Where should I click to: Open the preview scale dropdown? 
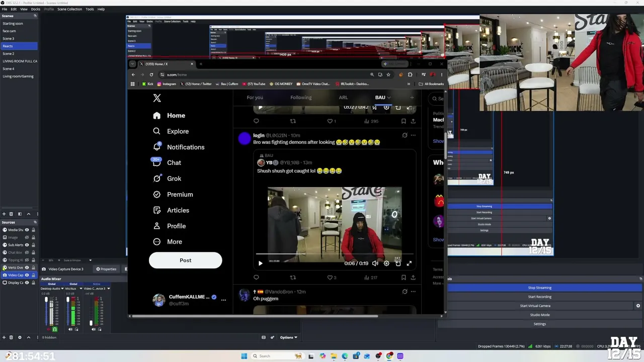(90, 260)
